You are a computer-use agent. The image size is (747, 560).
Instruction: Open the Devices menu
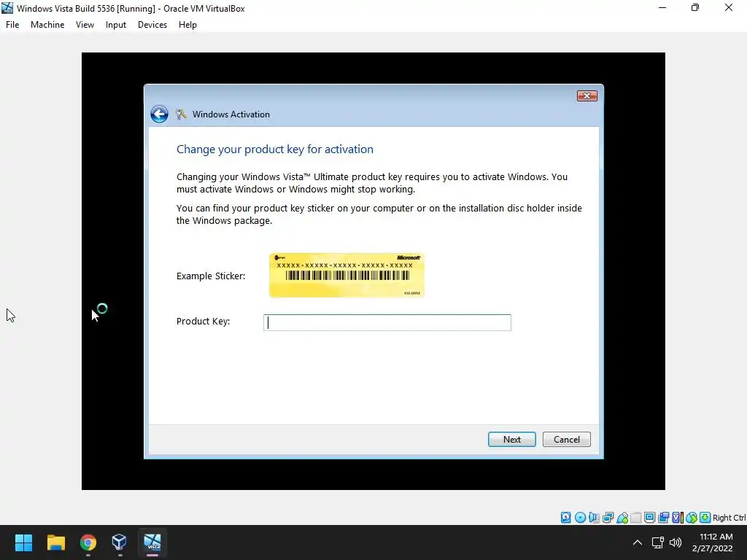click(x=152, y=25)
